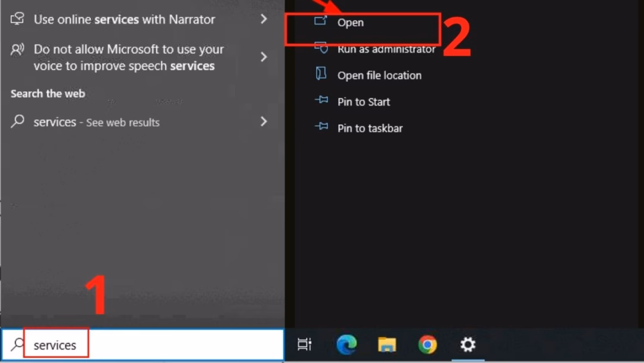The height and width of the screenshot is (363, 644).
Task: Click the speech icon beside the voice setting result
Action: click(x=18, y=50)
